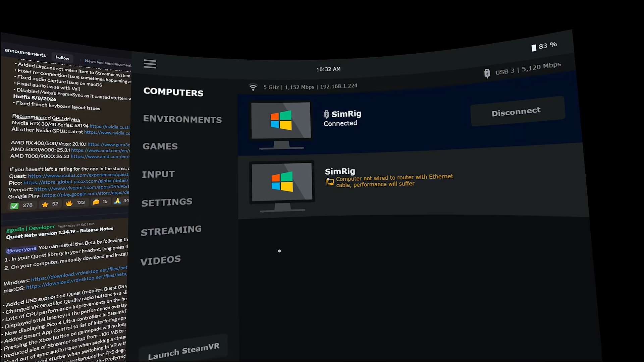Click the USB icon next to connected SimRig
The width and height of the screenshot is (644, 362).
tap(326, 115)
